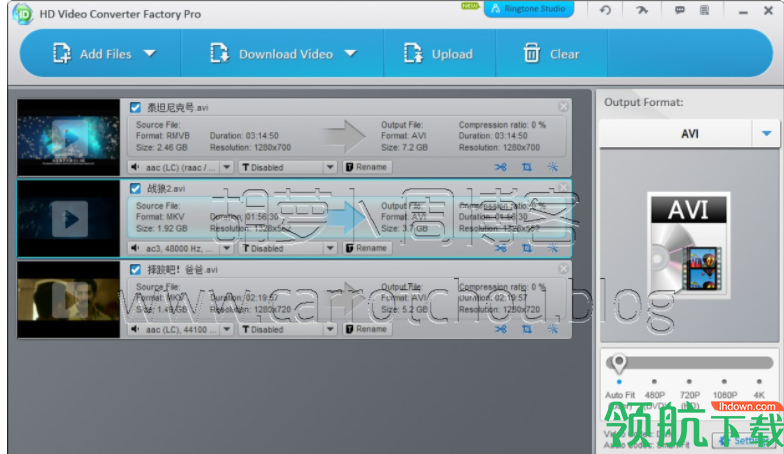The image size is (784, 454).
Task: Set resolution slider to 4K
Action: coord(759,382)
